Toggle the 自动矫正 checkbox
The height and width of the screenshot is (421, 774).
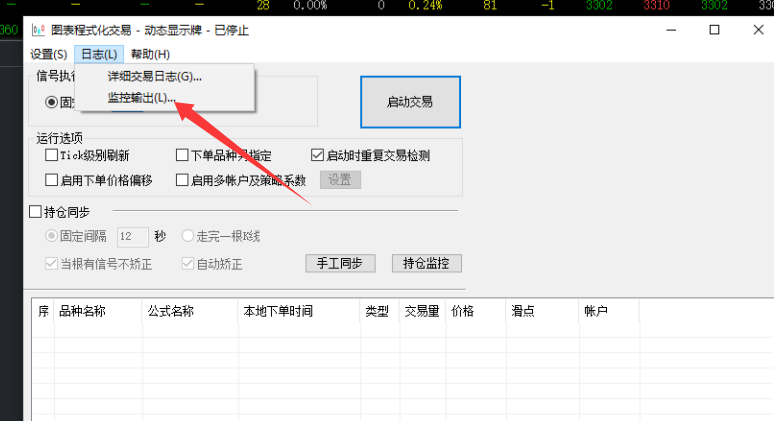(x=188, y=264)
